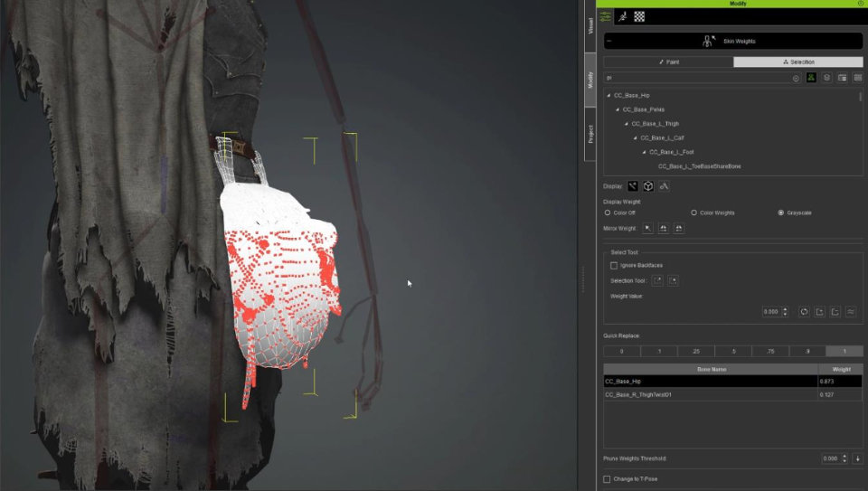Check the Change to T-Pose option
The image size is (868, 491).
pyautogui.click(x=607, y=479)
